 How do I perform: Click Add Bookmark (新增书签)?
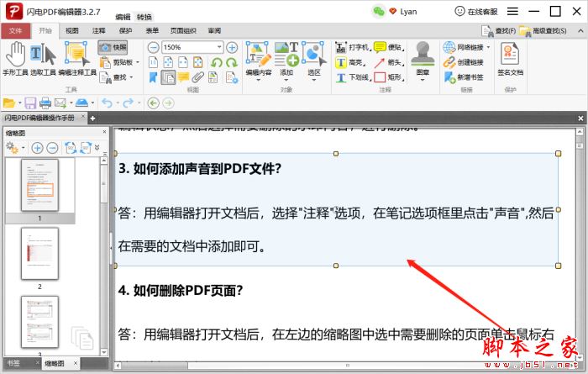click(x=464, y=77)
